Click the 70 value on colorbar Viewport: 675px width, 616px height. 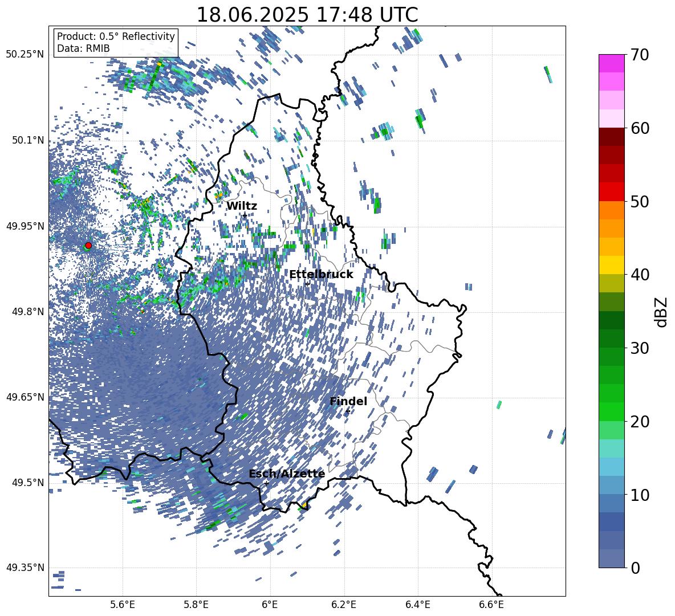pyautogui.click(x=639, y=55)
